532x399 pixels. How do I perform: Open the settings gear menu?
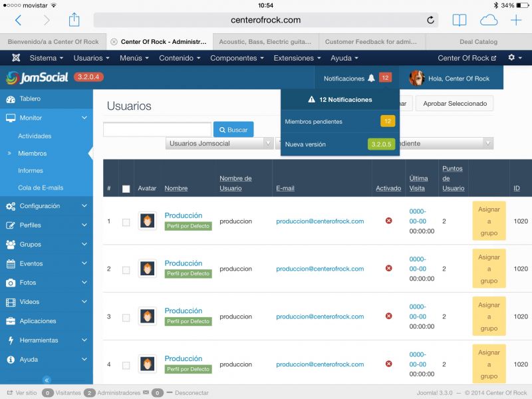click(x=515, y=58)
